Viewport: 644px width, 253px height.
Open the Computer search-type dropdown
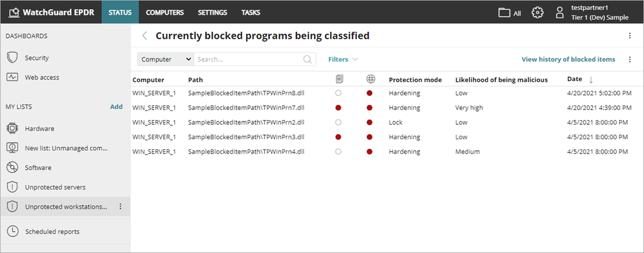166,59
